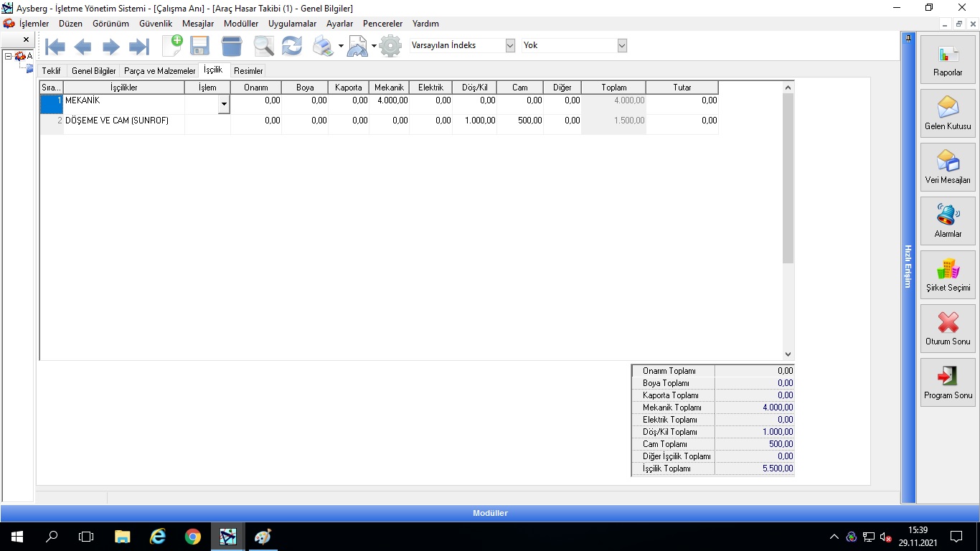
Task: Open the Varsayılan İndeks dropdown
Action: point(510,45)
